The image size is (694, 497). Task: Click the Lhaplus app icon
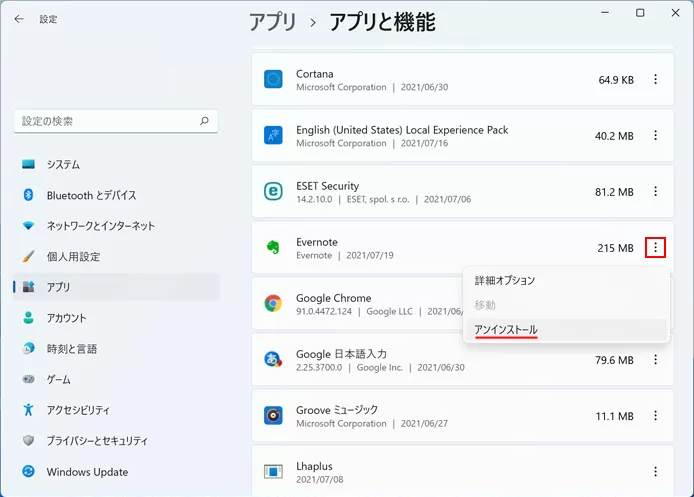(273, 471)
